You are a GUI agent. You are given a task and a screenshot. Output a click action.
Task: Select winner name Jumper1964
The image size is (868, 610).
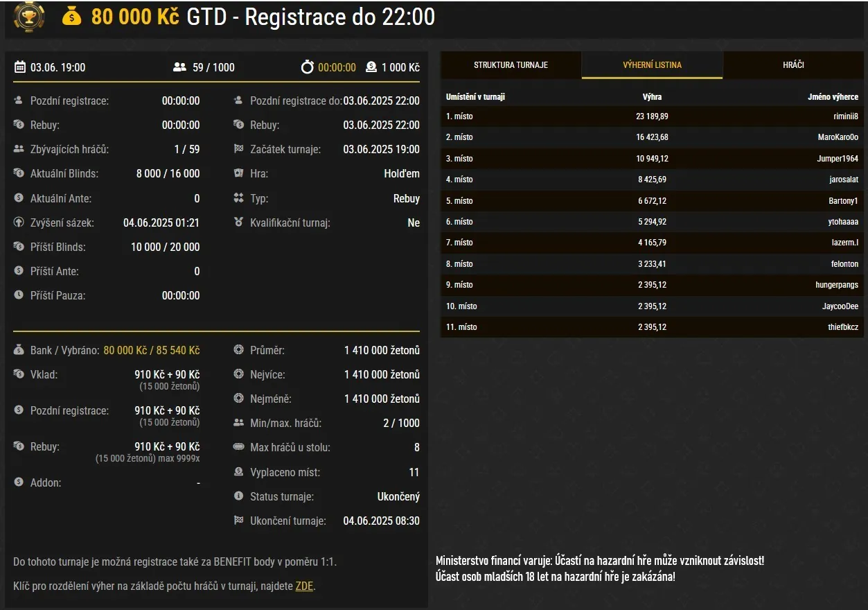pos(838,159)
